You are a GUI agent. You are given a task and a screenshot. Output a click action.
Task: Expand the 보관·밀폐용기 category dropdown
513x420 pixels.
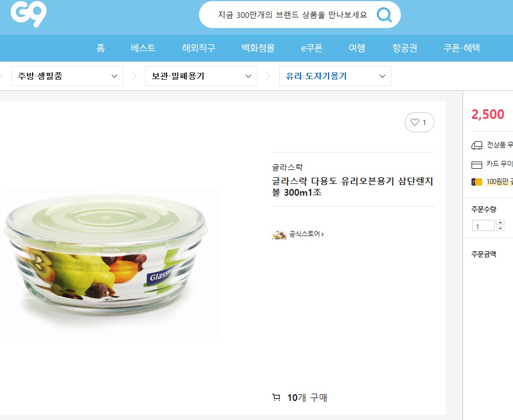tap(201, 76)
